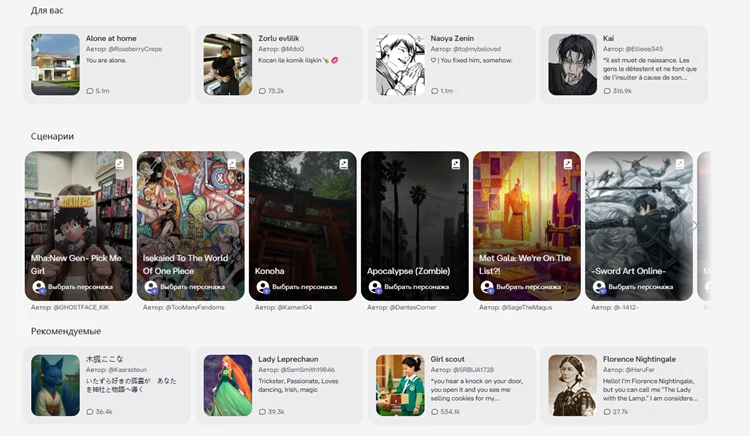Click the scenario badge on Mha:New Gen card

coord(119,164)
